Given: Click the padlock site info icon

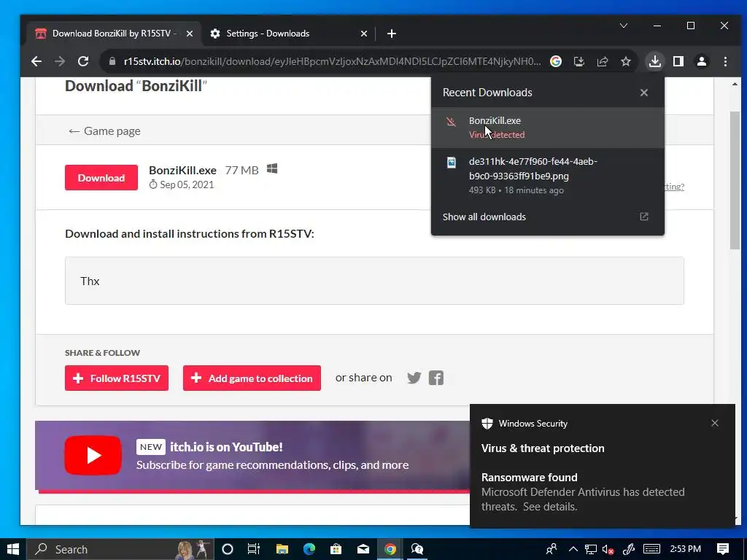Looking at the screenshot, I should pyautogui.click(x=112, y=61).
